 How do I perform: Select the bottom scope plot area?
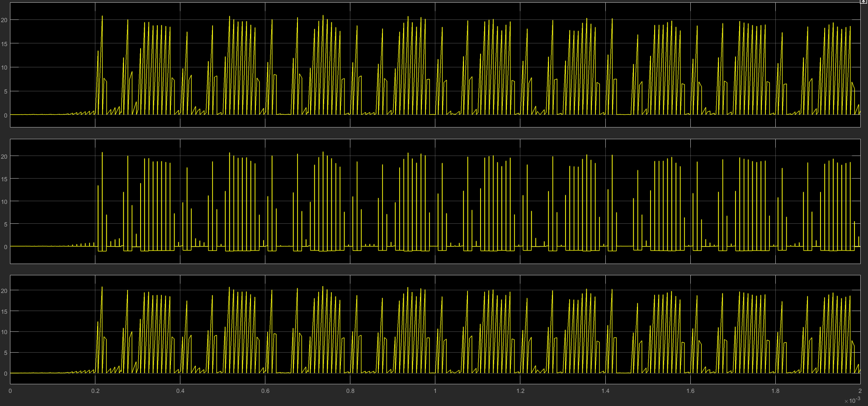435,330
